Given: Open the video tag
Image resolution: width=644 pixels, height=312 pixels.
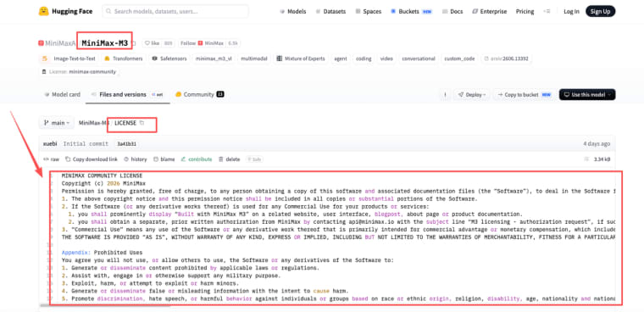Looking at the screenshot, I should tap(386, 58).
